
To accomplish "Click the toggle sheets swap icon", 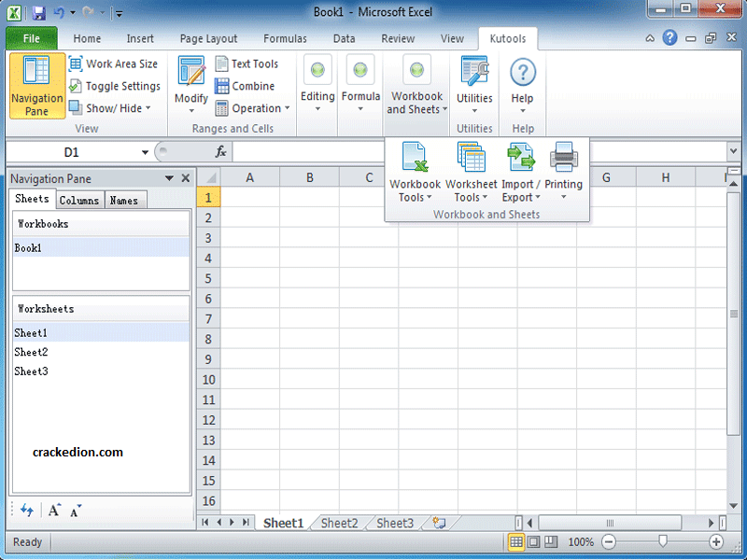I will [x=27, y=511].
